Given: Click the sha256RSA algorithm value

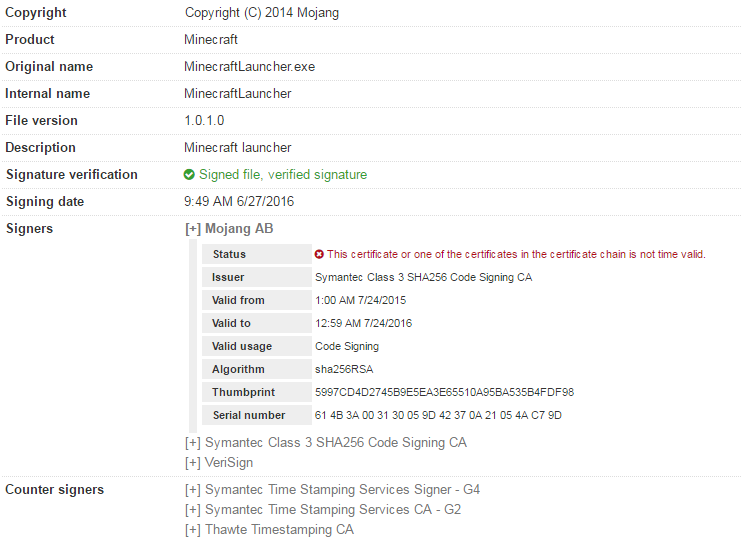Looking at the screenshot, I should click(343, 370).
